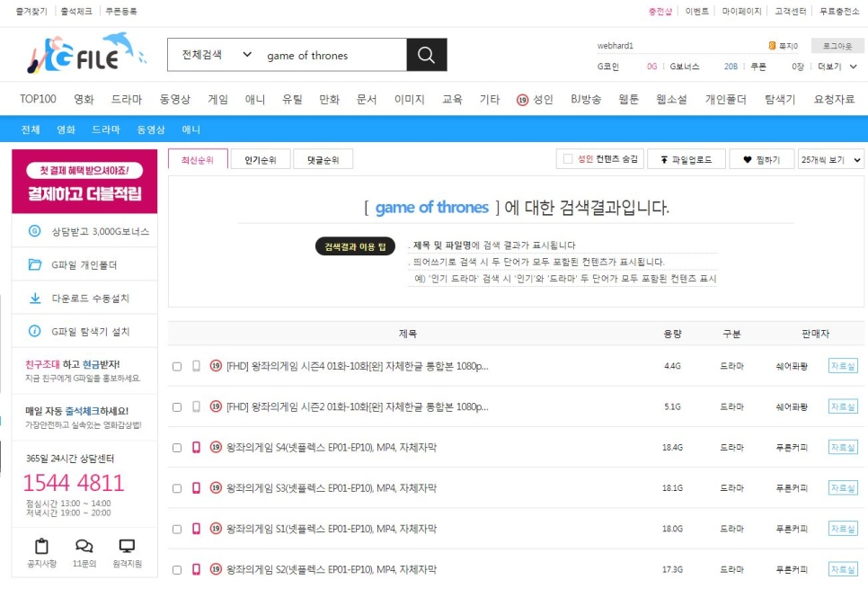
Task: Tick checkbox for 왕좌의게임 S3 row
Action: coord(177,488)
